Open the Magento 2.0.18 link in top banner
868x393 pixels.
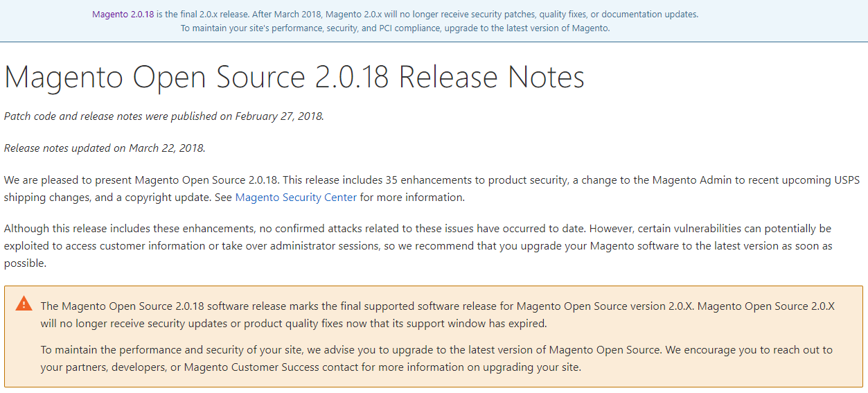(x=123, y=14)
